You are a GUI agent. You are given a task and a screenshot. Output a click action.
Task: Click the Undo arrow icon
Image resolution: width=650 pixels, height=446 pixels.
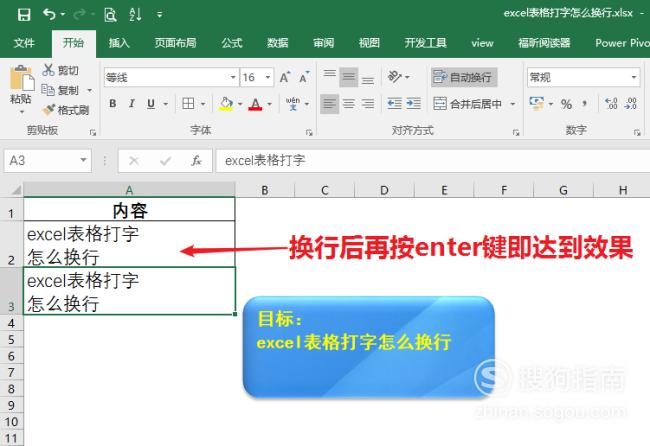[49, 15]
